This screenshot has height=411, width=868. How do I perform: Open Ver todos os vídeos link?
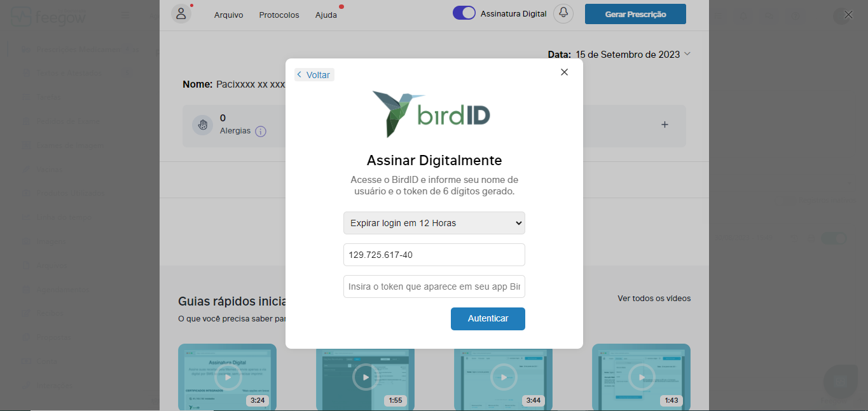(x=654, y=299)
